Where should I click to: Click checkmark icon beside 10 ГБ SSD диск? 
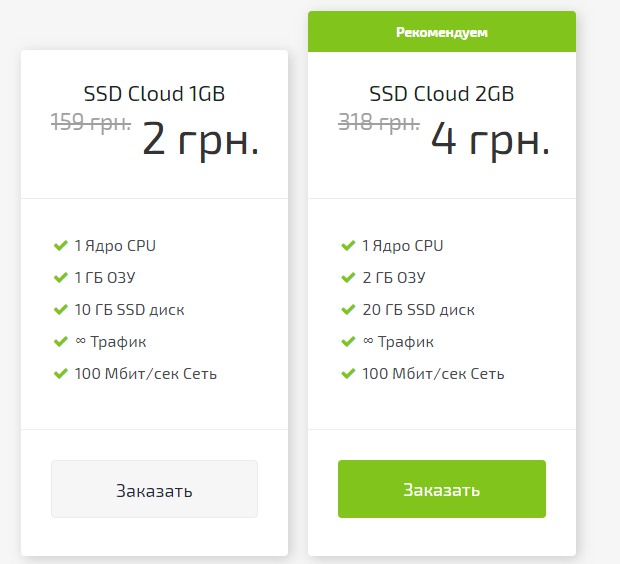[61, 310]
